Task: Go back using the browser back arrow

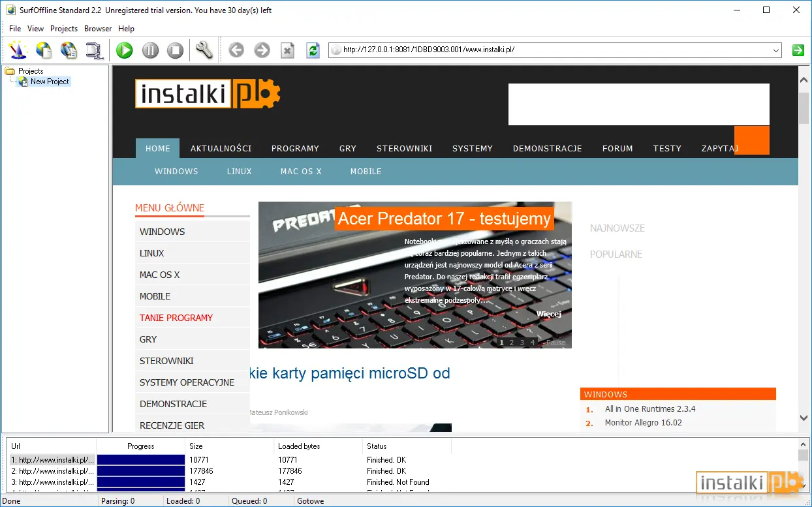Action: 236,50
